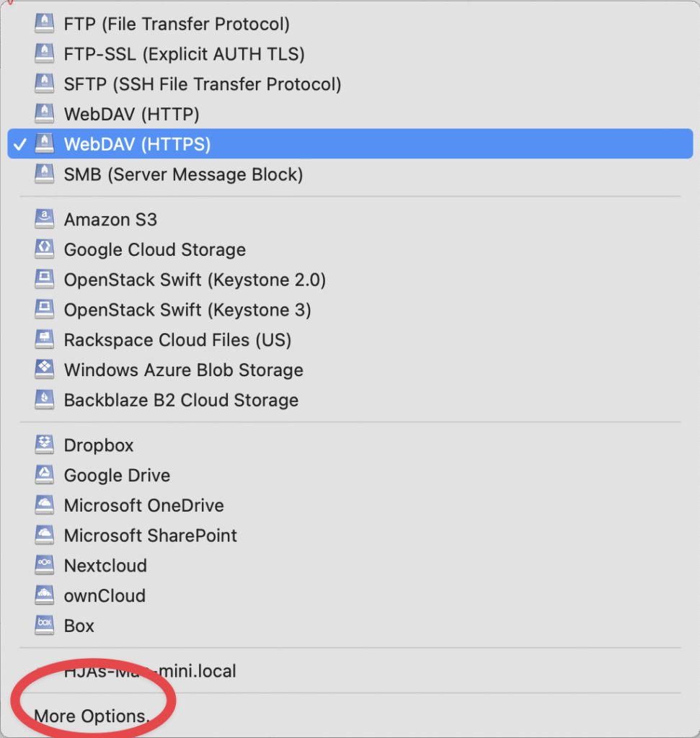Image resolution: width=700 pixels, height=738 pixels.
Task: Click the Google Drive icon
Action: click(44, 476)
